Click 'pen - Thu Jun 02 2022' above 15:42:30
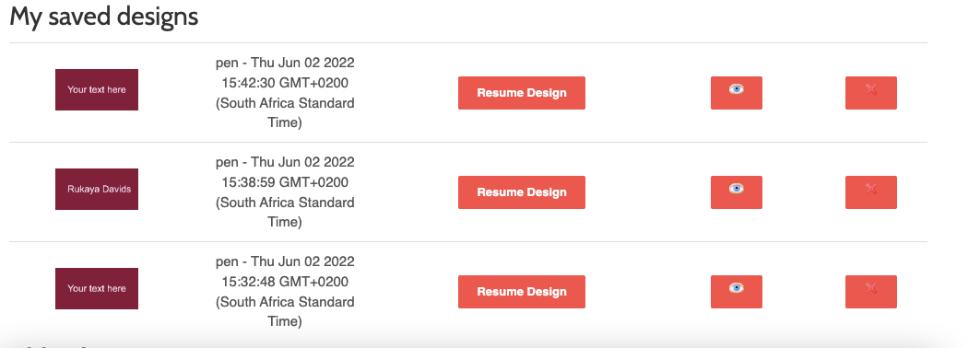The image size is (980, 348). tap(285, 63)
